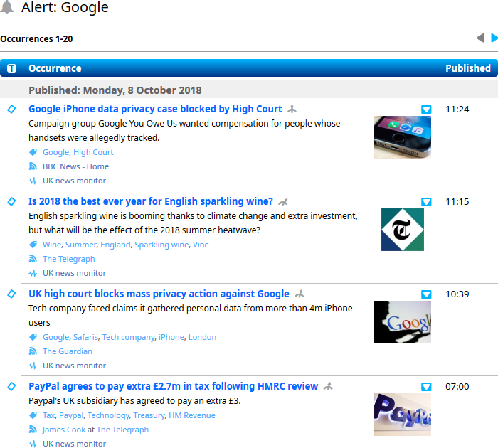The width and height of the screenshot is (498, 448).
Task: Open dropdown arrow for the 11:24 article
Action: [x=426, y=110]
